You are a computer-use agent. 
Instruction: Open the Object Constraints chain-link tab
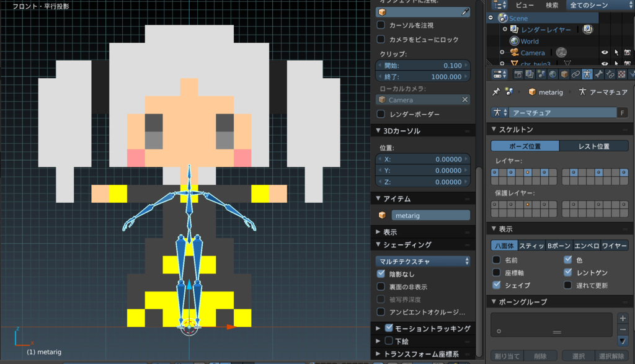coord(575,74)
